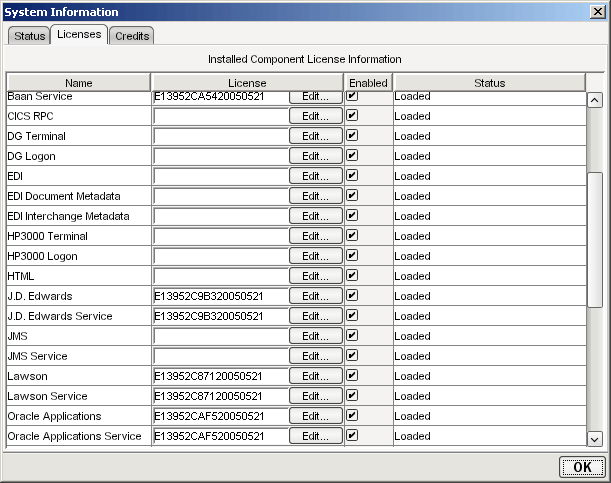Toggle Enabled checkbox for CICS RPC
Viewport: 611px width, 483px height.
[x=352, y=115]
